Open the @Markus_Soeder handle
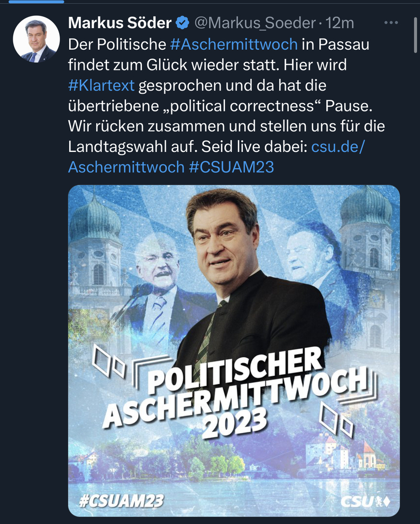 coord(255,23)
